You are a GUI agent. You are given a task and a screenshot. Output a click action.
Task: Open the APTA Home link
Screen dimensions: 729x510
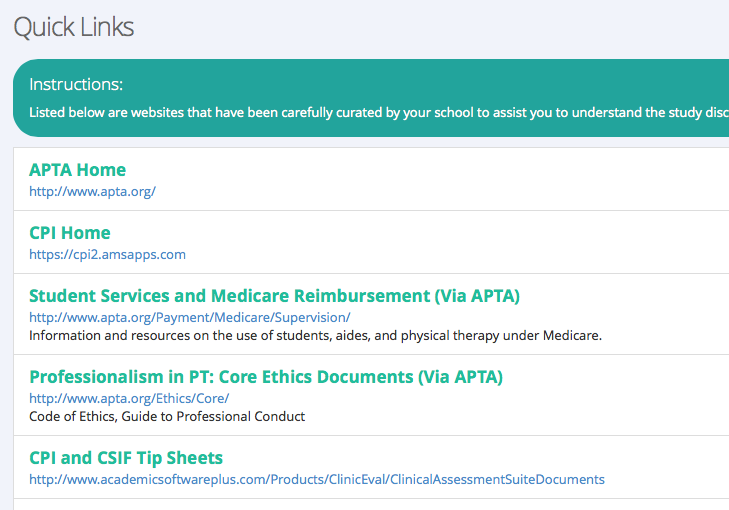pyautogui.click(x=77, y=170)
